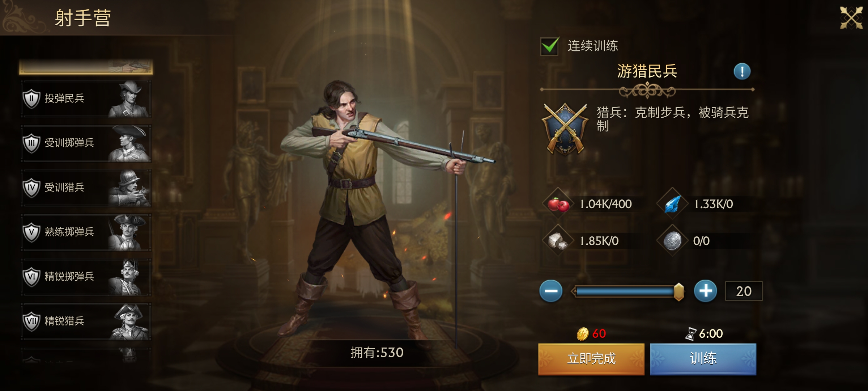Viewport: 868px width, 391px height.
Task: Click the silver coin resource icon
Action: [672, 241]
